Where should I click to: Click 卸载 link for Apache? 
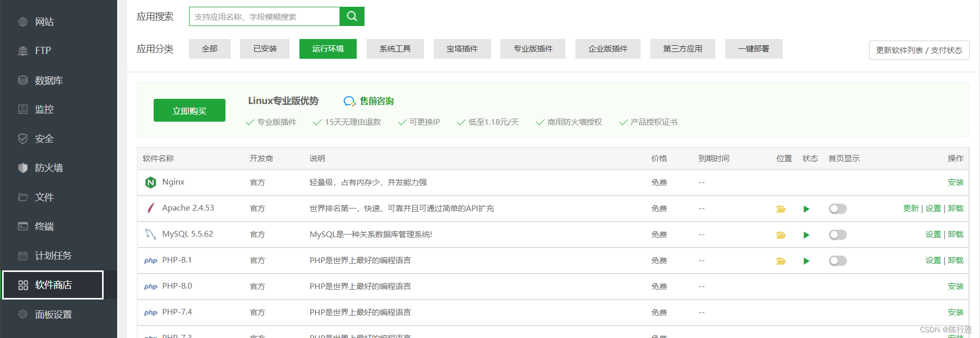956,209
